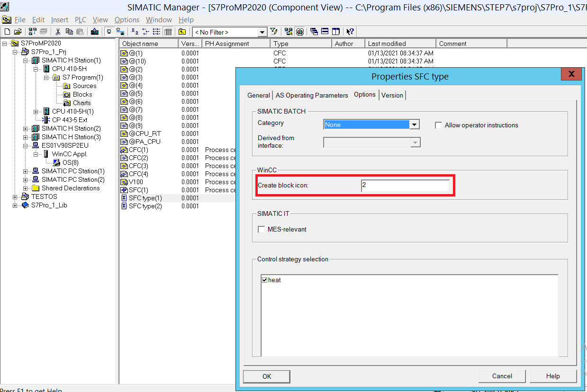The width and height of the screenshot is (587, 392).
Task: Switch to Small Icons view
Action: click(x=146, y=32)
